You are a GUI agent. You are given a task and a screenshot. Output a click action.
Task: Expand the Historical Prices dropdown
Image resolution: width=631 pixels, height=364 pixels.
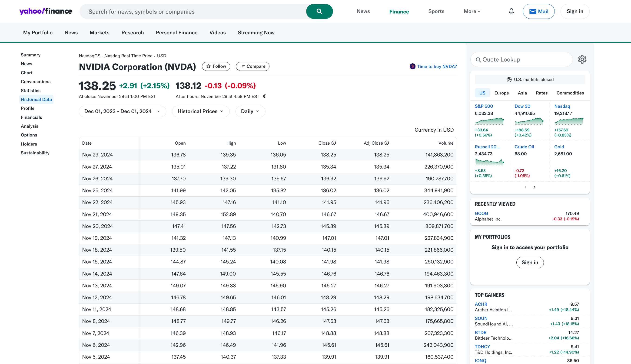point(200,111)
